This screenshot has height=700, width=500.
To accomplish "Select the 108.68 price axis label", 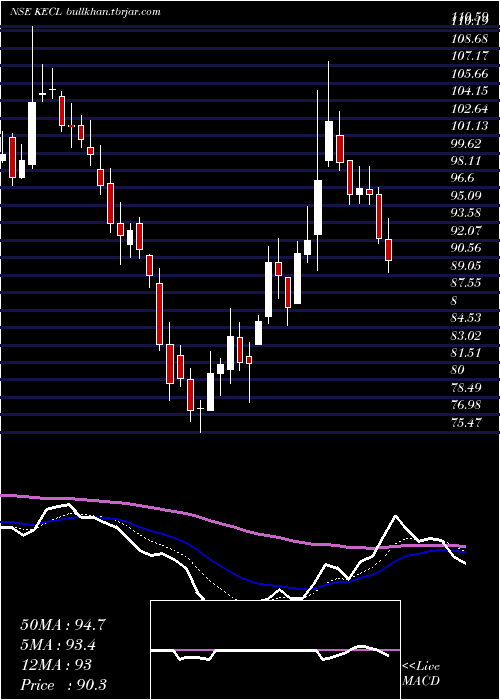I will [x=469, y=39].
